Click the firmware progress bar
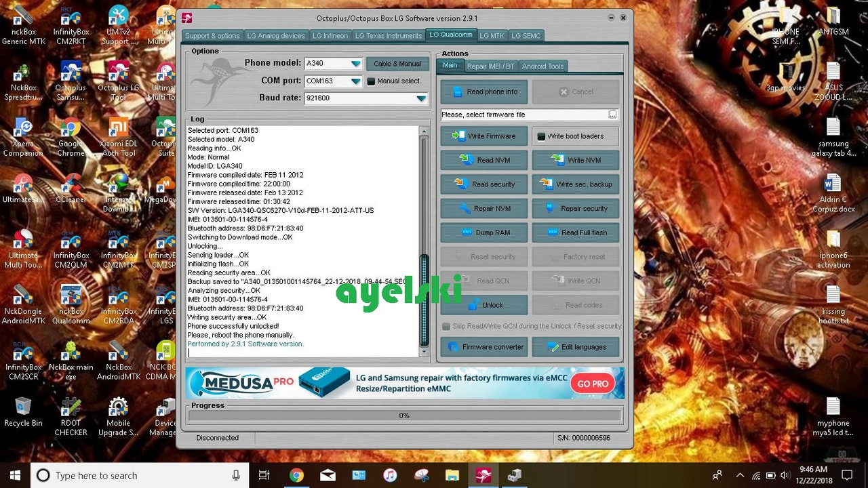 coord(404,415)
